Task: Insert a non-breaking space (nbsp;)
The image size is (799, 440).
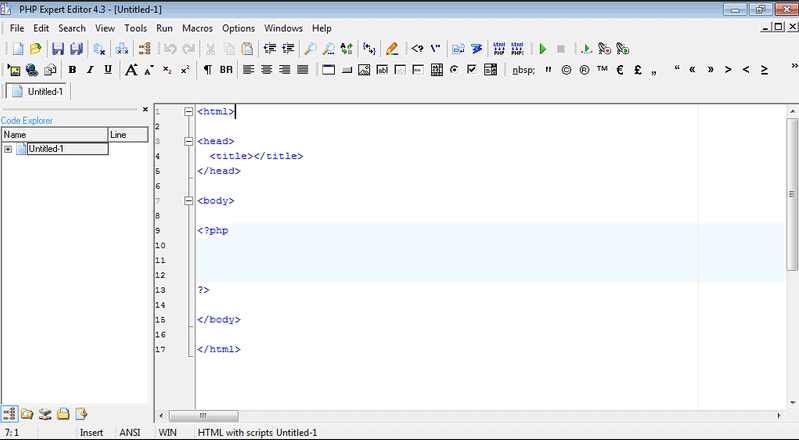Action: click(x=523, y=70)
